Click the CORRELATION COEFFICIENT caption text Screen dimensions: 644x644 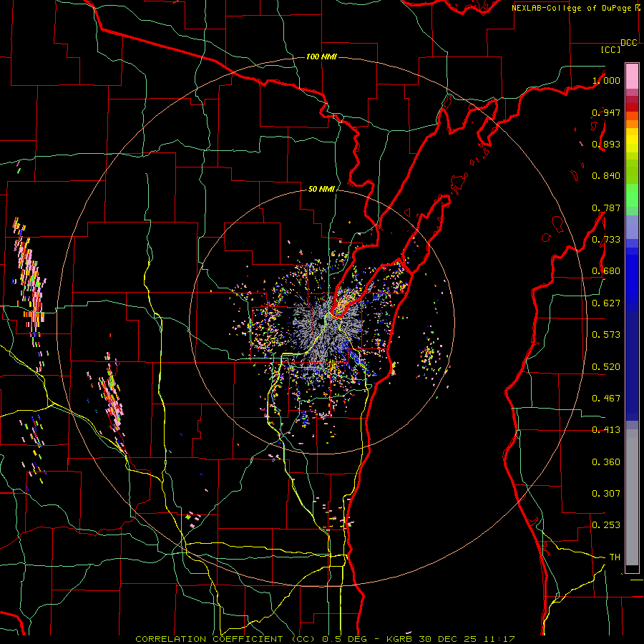pyautogui.click(x=209, y=639)
